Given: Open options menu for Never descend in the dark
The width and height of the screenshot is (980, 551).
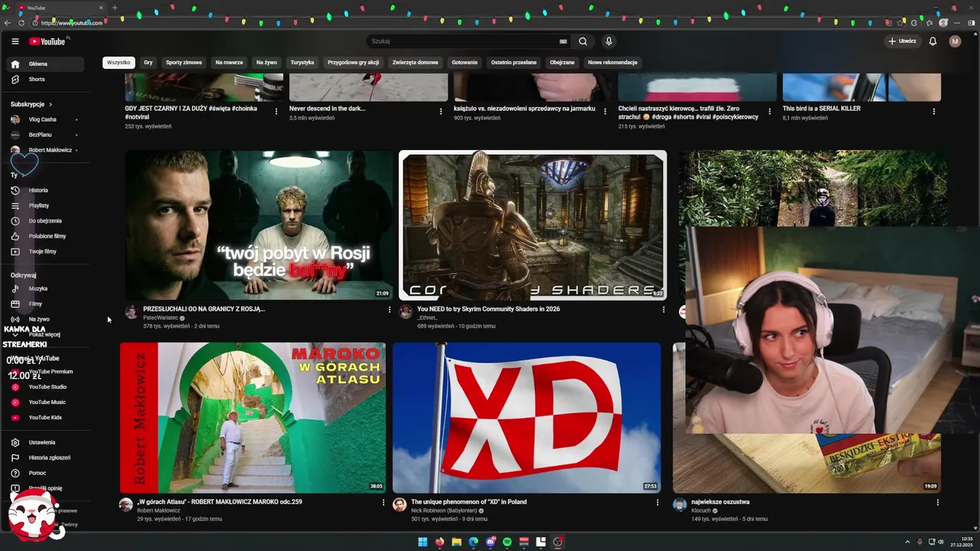Looking at the screenshot, I should click(x=440, y=112).
